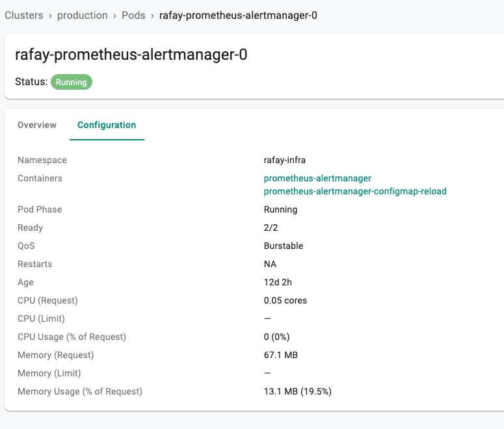Open the Clusters breadcrumb link
Image resolution: width=504 pixels, height=429 pixels.
24,16
